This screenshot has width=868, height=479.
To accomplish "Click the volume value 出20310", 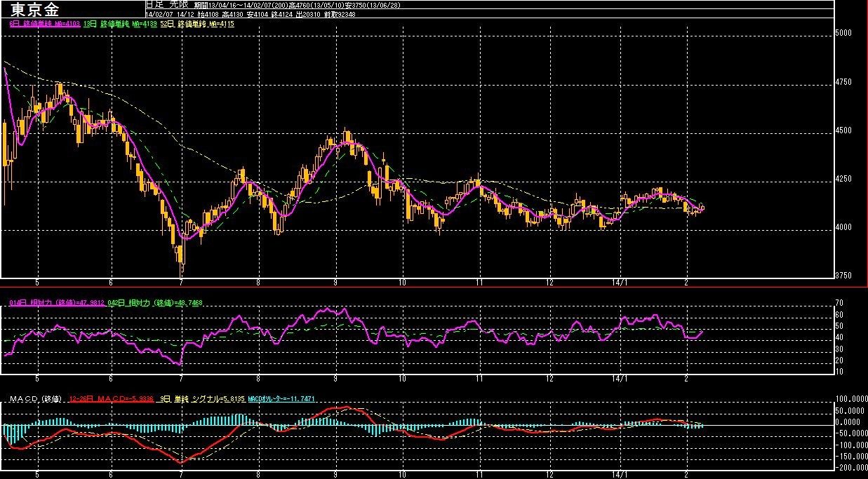I will pos(307,15).
